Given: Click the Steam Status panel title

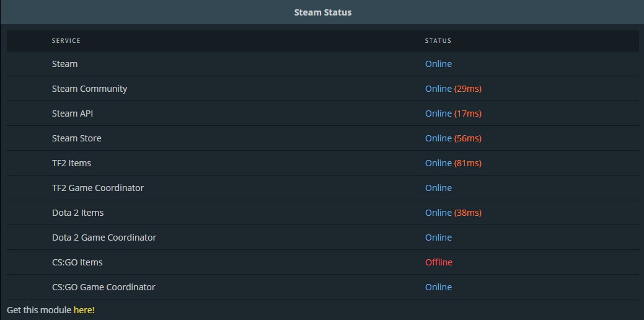Looking at the screenshot, I should [322, 12].
